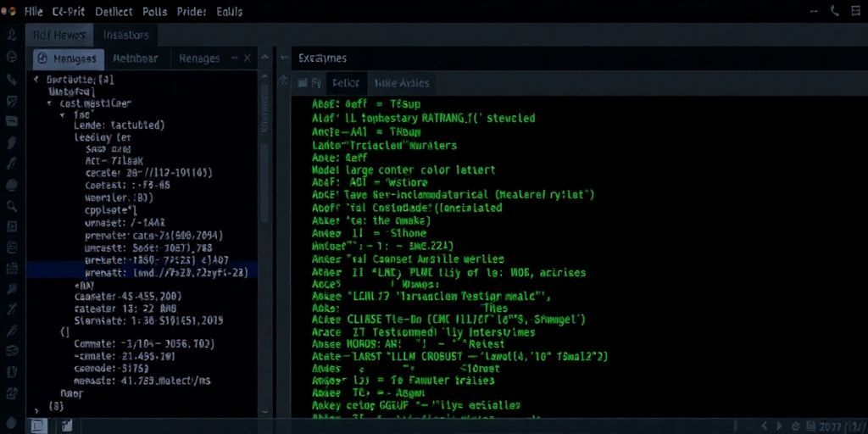Select the menaste: 41.783 row
This screenshot has width=868, height=434.
pyautogui.click(x=142, y=381)
